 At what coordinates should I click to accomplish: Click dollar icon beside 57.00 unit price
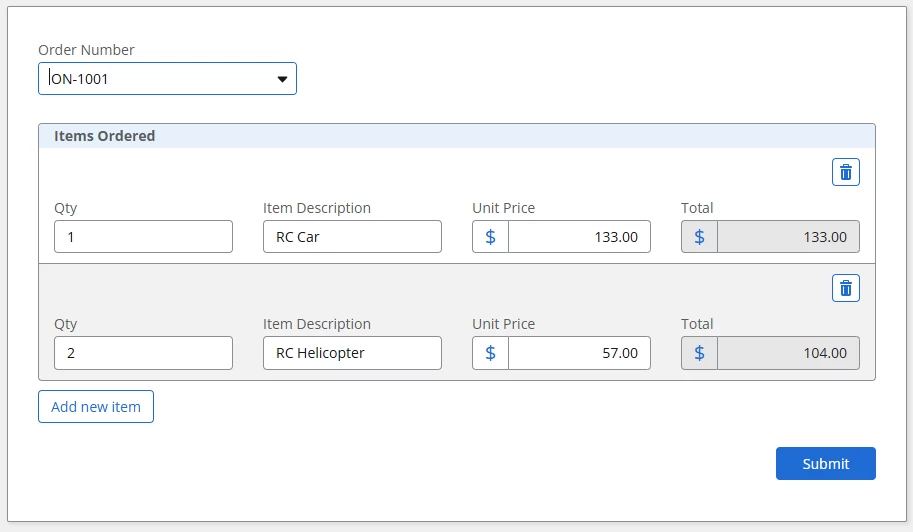point(490,353)
